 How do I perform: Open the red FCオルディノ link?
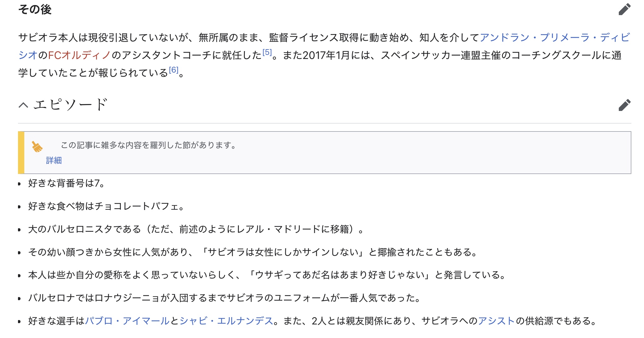(x=79, y=55)
